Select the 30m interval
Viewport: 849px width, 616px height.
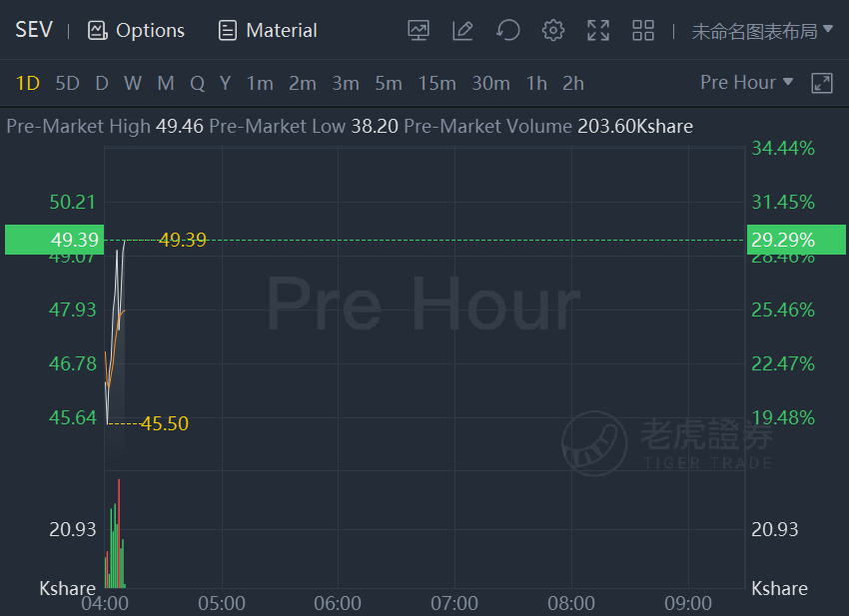coord(490,84)
